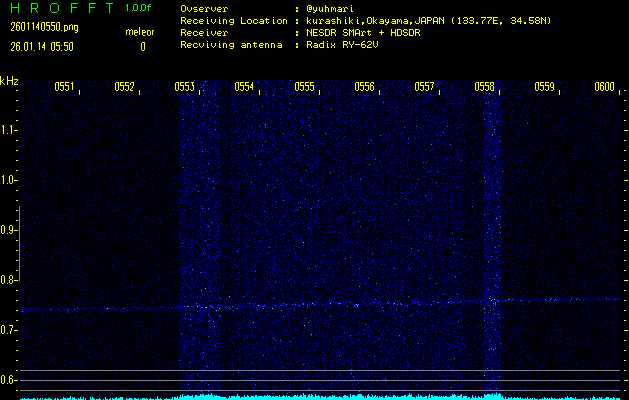Screen dimensions: 629x400
Task: Click the 0551 time marker
Action: click(63, 87)
